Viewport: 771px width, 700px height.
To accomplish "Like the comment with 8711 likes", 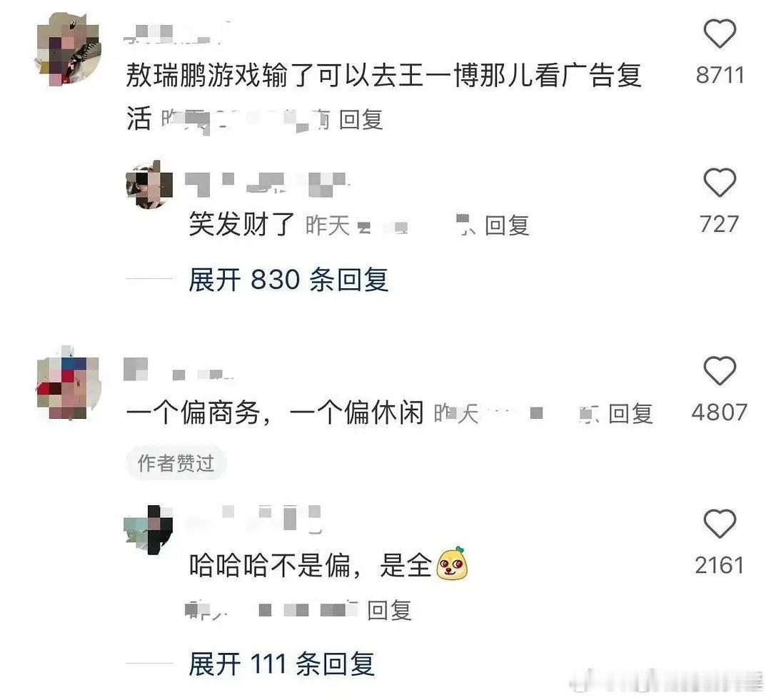I will (720, 34).
